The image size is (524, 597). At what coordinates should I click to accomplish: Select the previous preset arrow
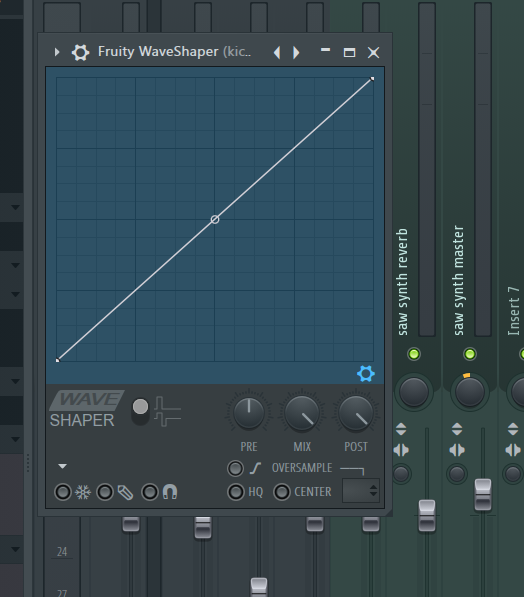[277, 52]
